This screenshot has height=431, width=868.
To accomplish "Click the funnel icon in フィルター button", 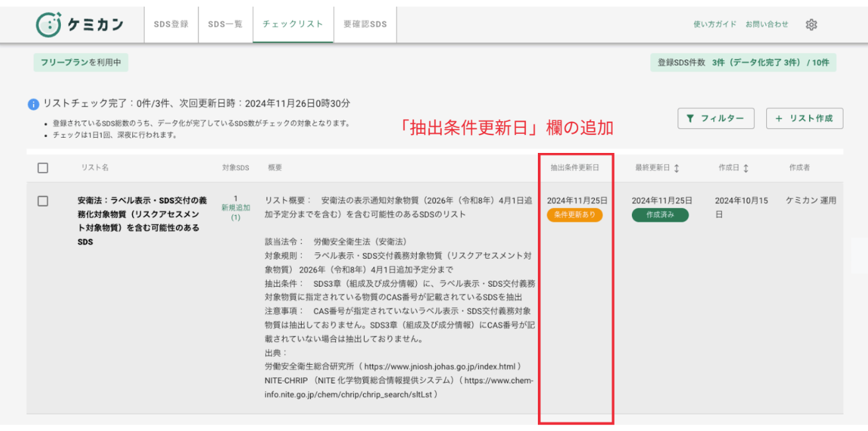I will pyautogui.click(x=691, y=119).
